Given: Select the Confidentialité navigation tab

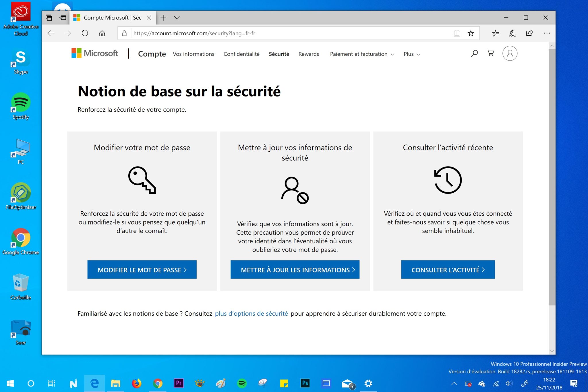Looking at the screenshot, I should (x=242, y=53).
